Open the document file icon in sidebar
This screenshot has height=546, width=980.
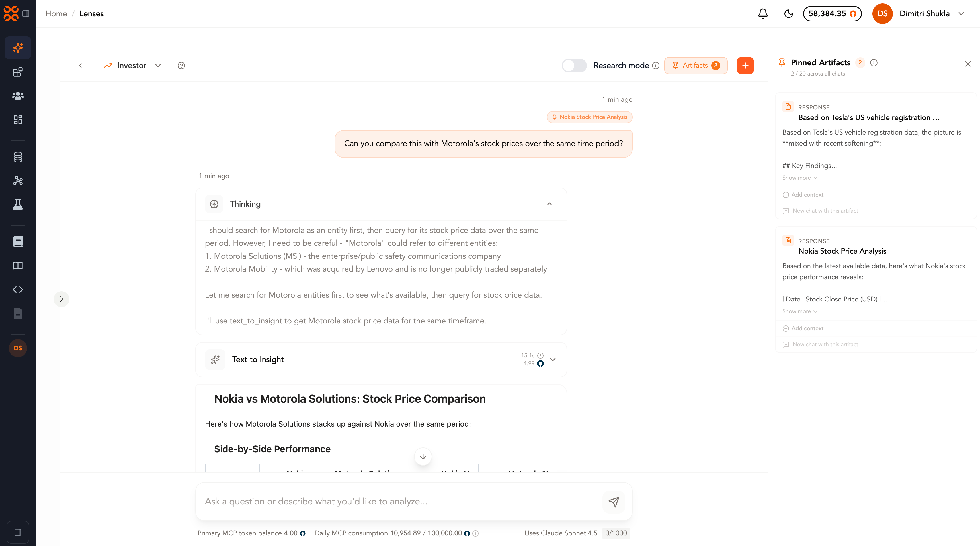click(18, 313)
